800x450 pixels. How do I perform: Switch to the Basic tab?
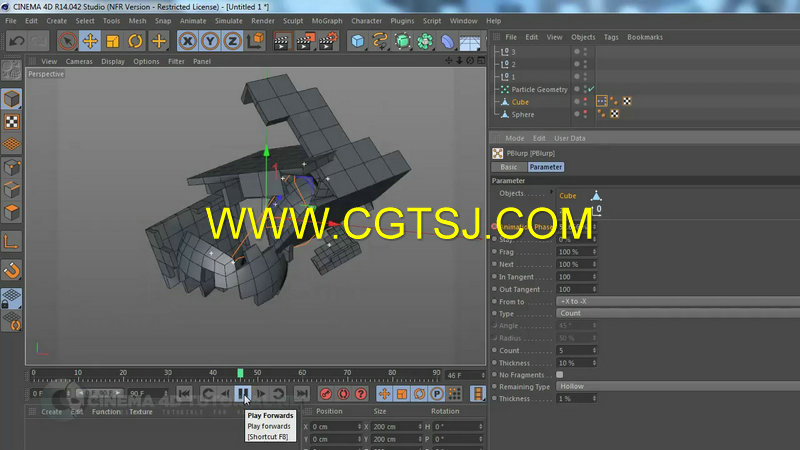(x=508, y=167)
